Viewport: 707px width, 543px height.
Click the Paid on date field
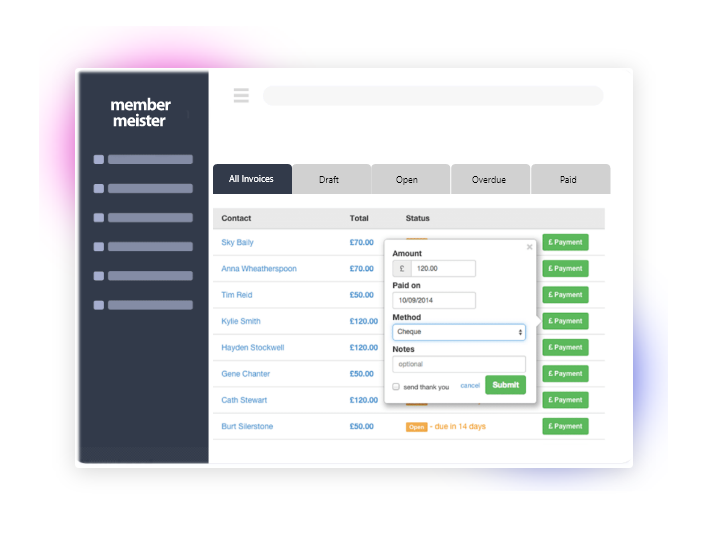pyautogui.click(x=434, y=300)
